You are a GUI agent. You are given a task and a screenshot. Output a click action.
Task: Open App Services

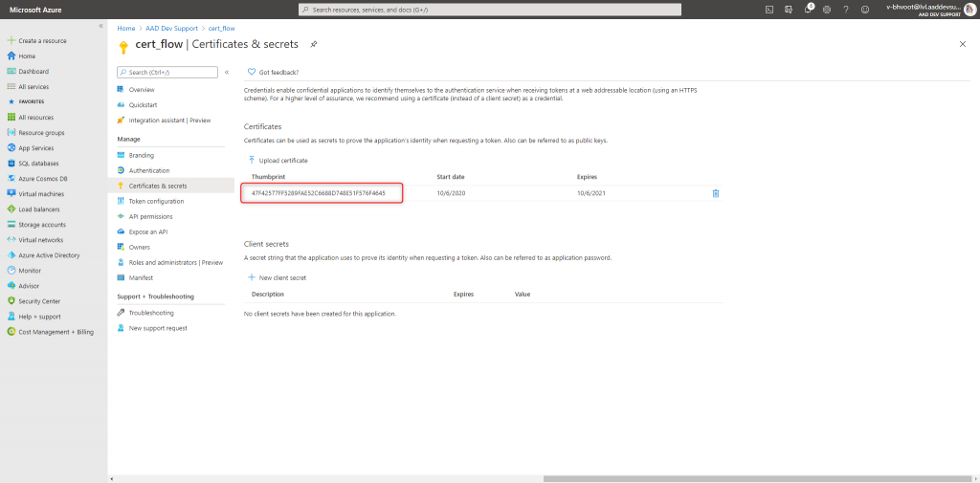[x=30, y=148]
